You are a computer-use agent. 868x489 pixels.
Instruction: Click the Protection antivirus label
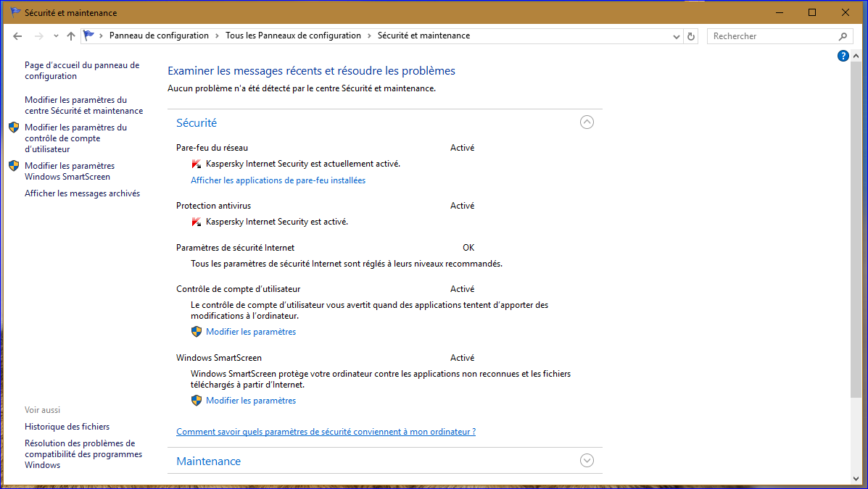pos(213,206)
